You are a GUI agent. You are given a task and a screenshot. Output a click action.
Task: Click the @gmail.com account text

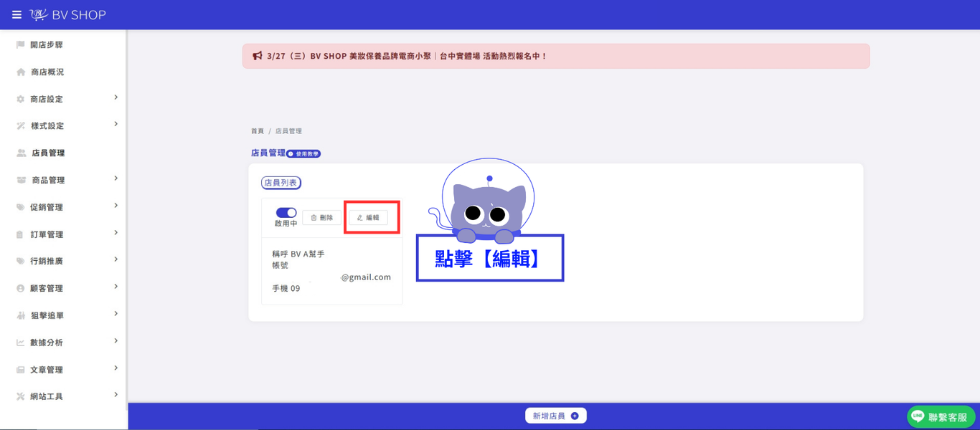coord(366,277)
